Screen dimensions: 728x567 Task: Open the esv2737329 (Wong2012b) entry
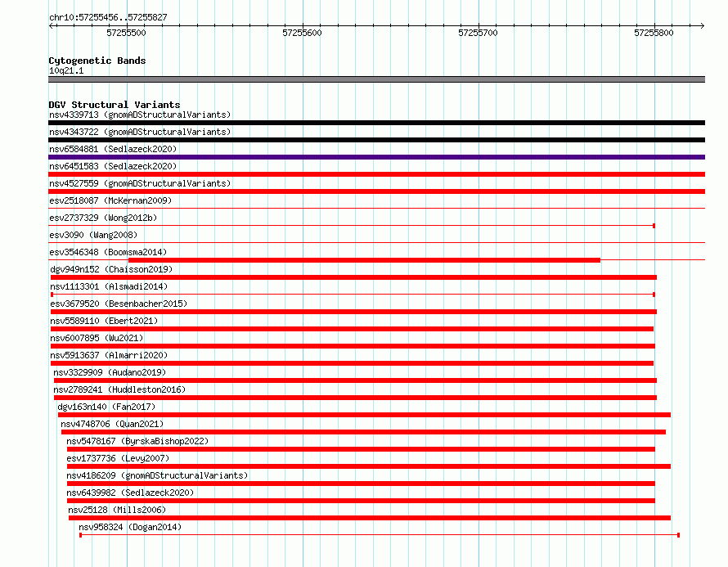(x=103, y=218)
